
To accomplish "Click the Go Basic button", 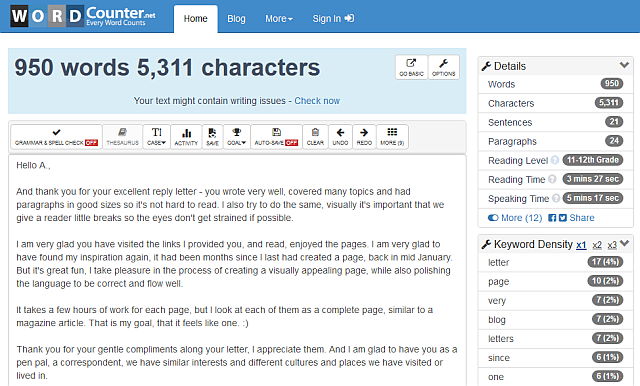I will click(411, 67).
